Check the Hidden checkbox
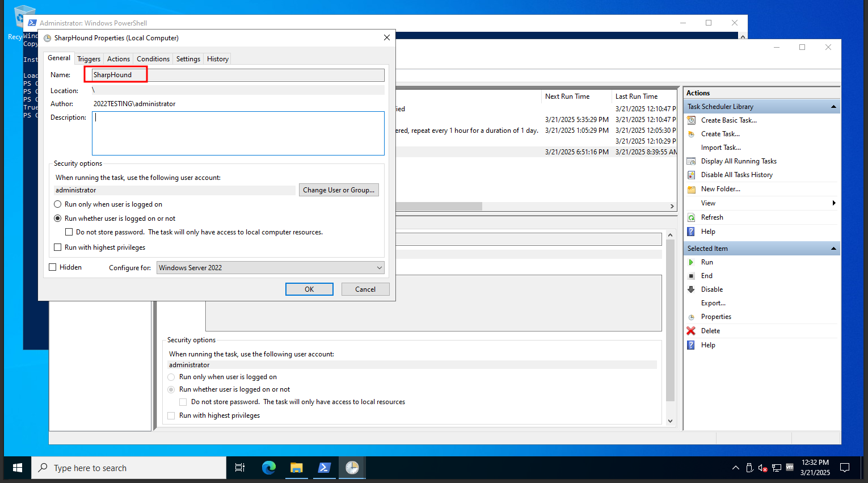 pos(53,267)
